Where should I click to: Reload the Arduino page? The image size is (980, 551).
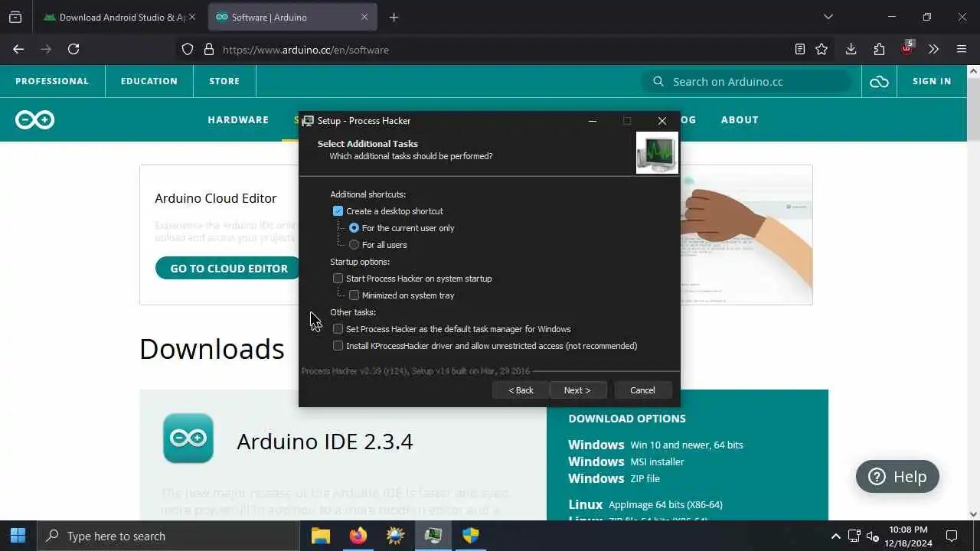(x=73, y=49)
